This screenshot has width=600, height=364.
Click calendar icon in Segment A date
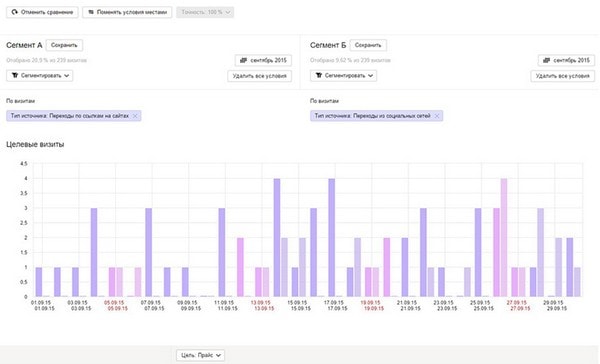point(243,60)
